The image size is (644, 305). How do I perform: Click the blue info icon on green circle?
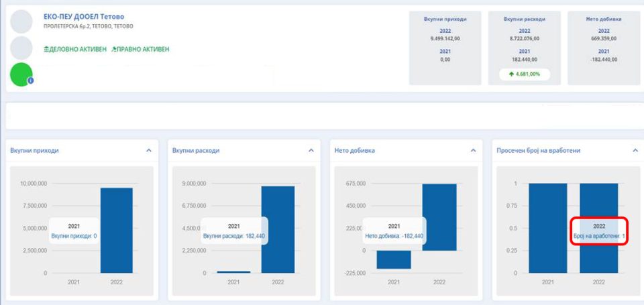coord(30,80)
